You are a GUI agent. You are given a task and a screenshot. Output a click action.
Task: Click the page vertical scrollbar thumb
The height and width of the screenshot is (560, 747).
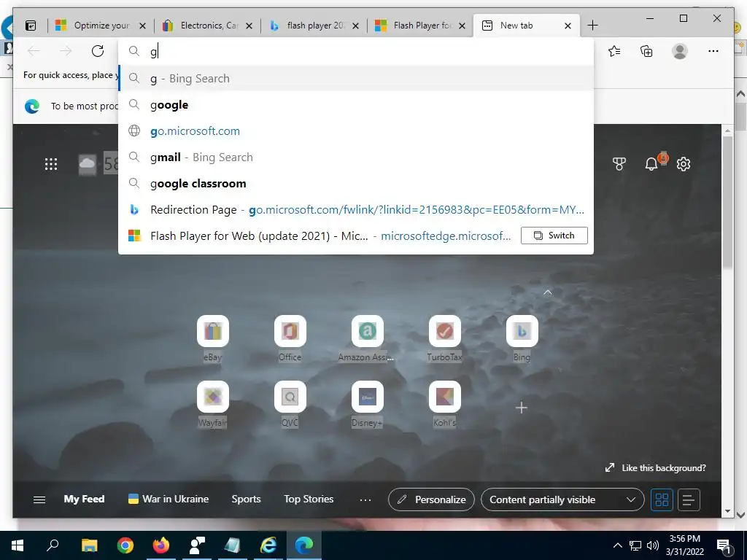click(727, 203)
